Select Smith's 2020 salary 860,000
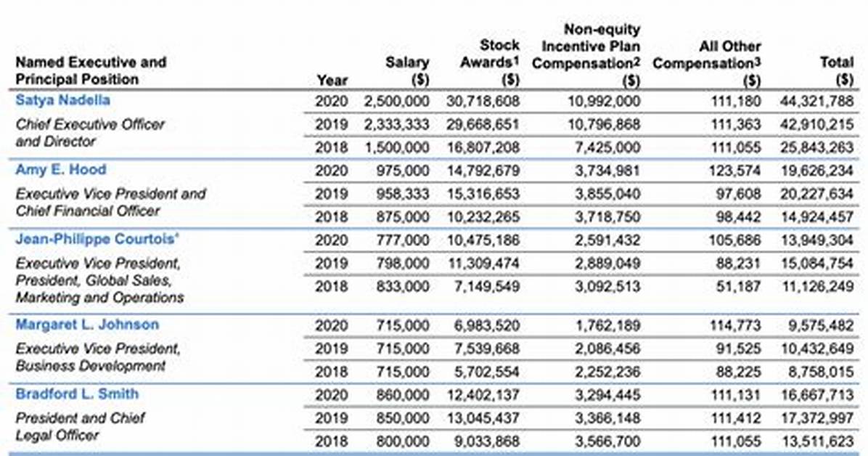Image resolution: width=868 pixels, height=456 pixels. 403,395
